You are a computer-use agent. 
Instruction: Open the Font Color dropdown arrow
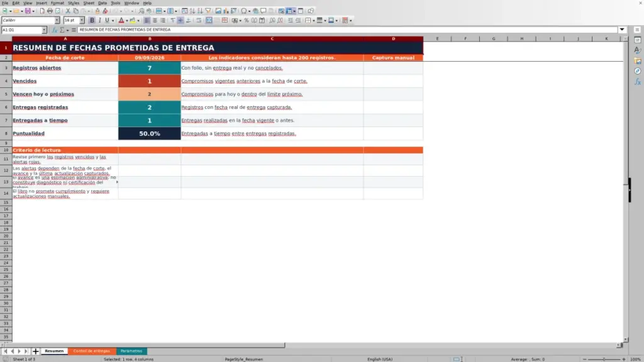(x=127, y=21)
